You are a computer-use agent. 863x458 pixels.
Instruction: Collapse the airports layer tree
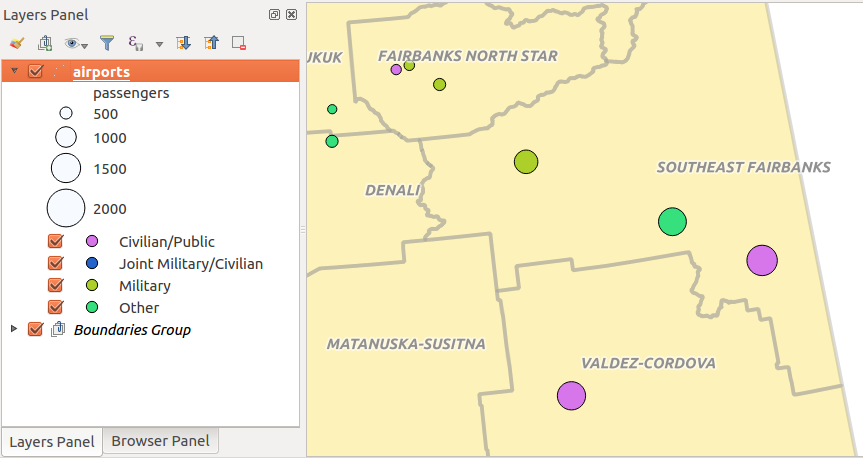tap(15, 71)
